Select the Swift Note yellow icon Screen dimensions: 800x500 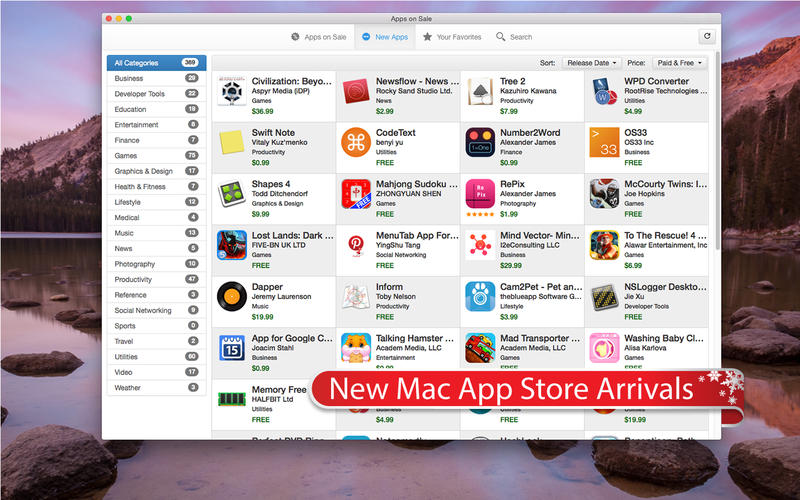pos(232,144)
